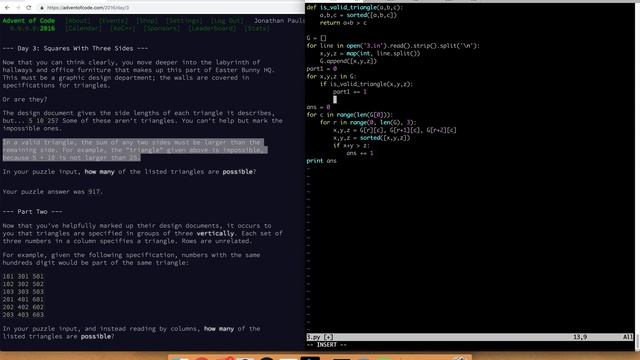Click the "return a+b > c" code line
Viewport: 640px width, 360px height.
tap(343, 23)
